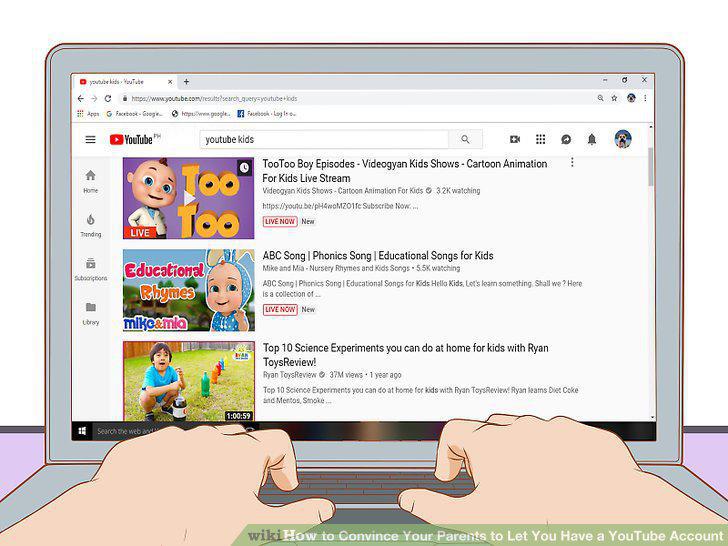The width and height of the screenshot is (728, 546).
Task: Open the Apps bookmarks shortcut
Action: coord(88,113)
